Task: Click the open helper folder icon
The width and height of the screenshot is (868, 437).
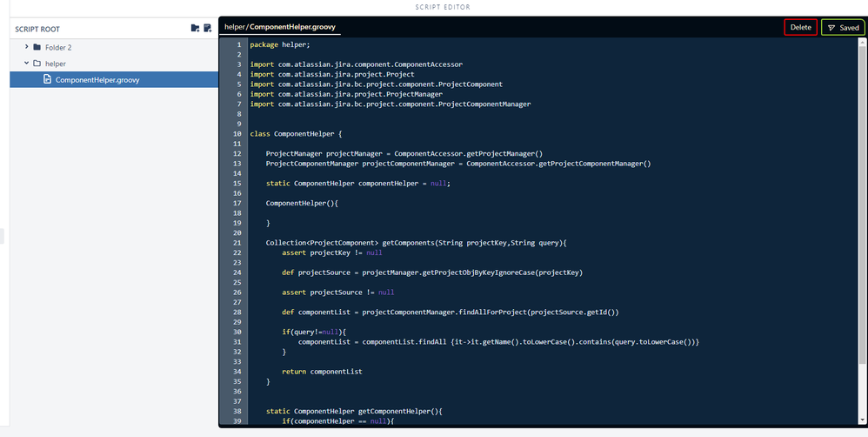Action: [37, 64]
